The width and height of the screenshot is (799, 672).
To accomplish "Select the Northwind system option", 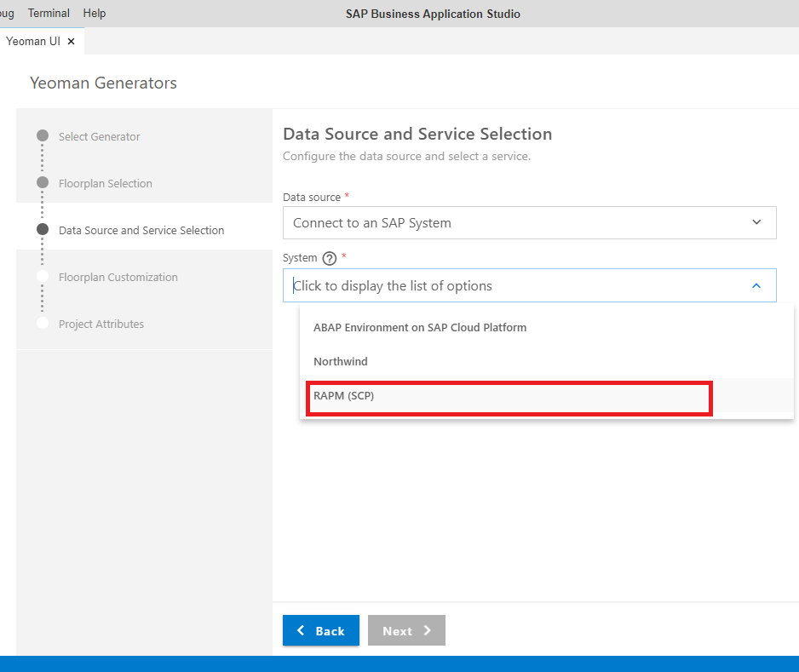I will (340, 361).
